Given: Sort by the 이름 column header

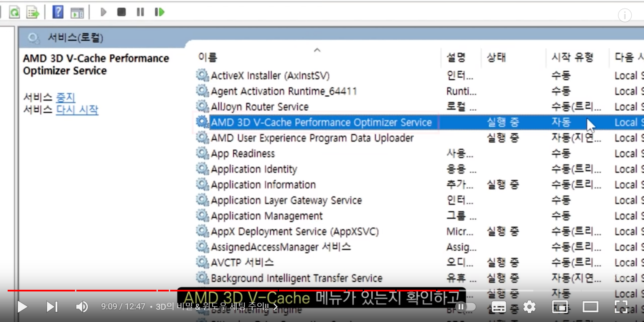Looking at the screenshot, I should click(207, 57).
